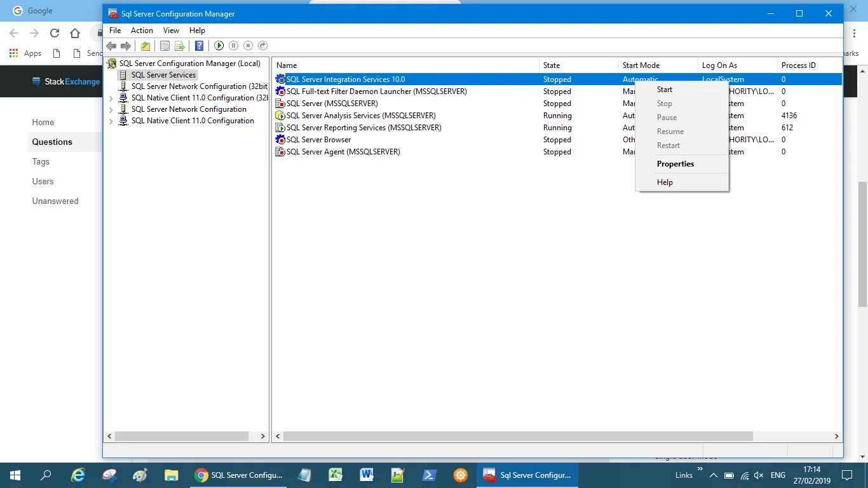Click the SQL Server Reporting Services icon
The width and height of the screenshot is (868, 488).
280,128
